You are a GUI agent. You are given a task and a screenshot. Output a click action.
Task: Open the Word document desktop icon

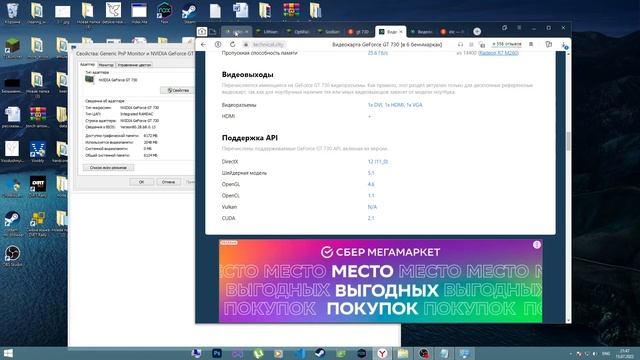pos(240,11)
